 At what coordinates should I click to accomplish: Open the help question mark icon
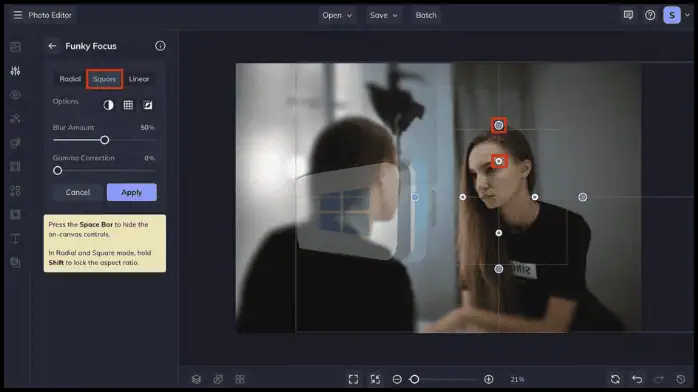click(650, 15)
